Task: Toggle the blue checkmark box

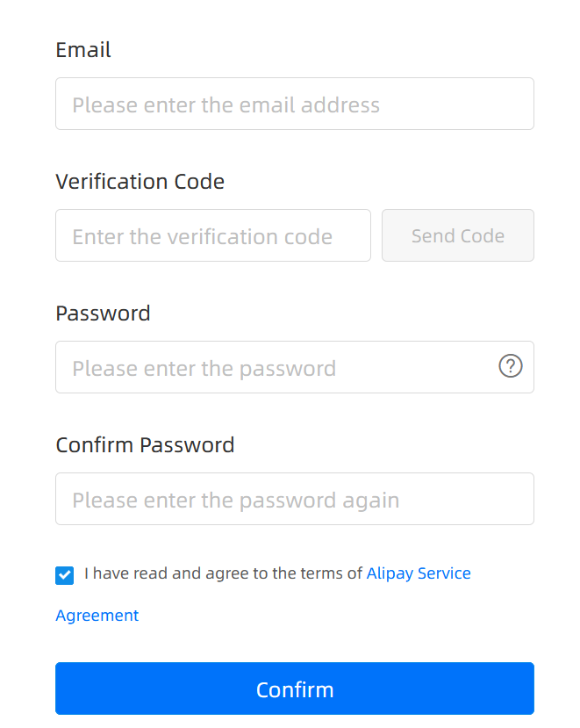Action: 64,575
